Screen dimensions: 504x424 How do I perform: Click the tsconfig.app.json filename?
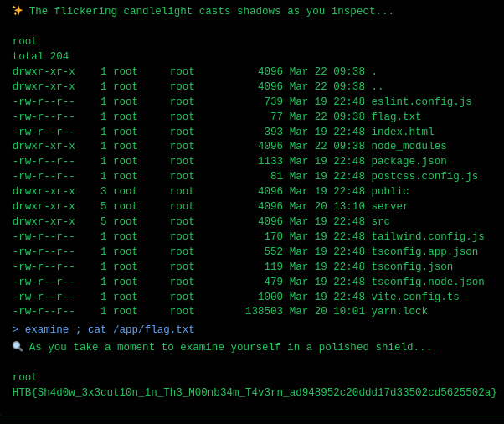tap(424, 251)
